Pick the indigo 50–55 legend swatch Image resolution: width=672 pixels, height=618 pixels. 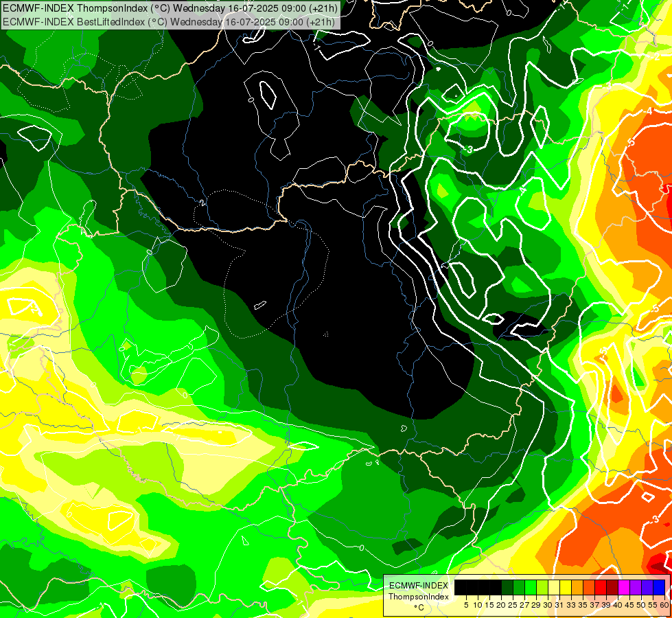tap(647, 588)
